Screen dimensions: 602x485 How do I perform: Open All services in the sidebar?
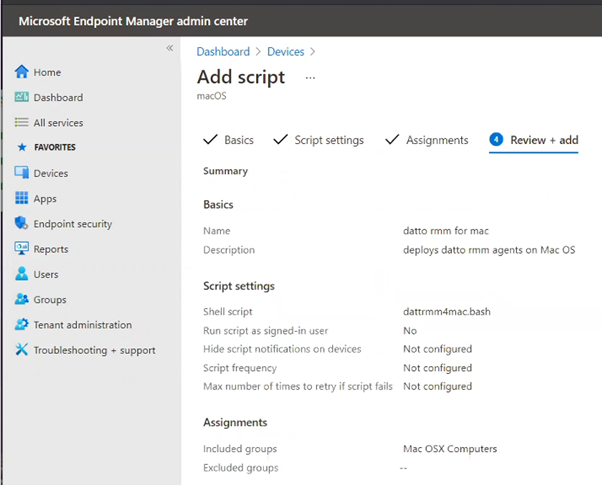[x=58, y=123]
